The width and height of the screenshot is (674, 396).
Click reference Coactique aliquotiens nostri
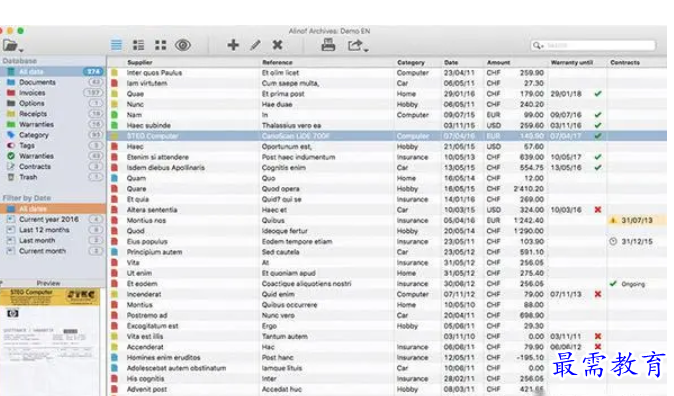tap(306, 284)
